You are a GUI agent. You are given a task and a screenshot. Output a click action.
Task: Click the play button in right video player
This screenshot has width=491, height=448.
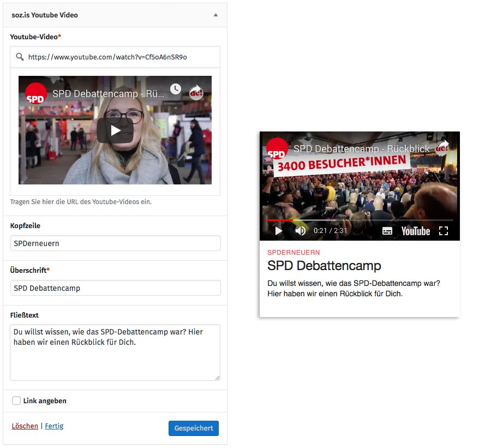(x=278, y=231)
